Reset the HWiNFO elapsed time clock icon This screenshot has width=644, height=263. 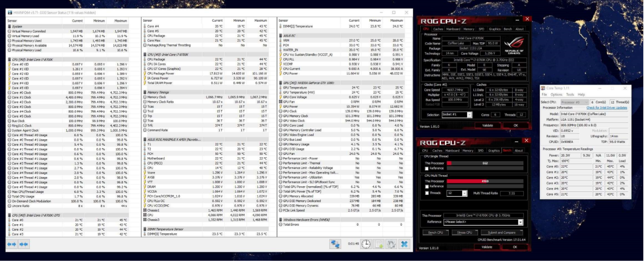pos(366,244)
